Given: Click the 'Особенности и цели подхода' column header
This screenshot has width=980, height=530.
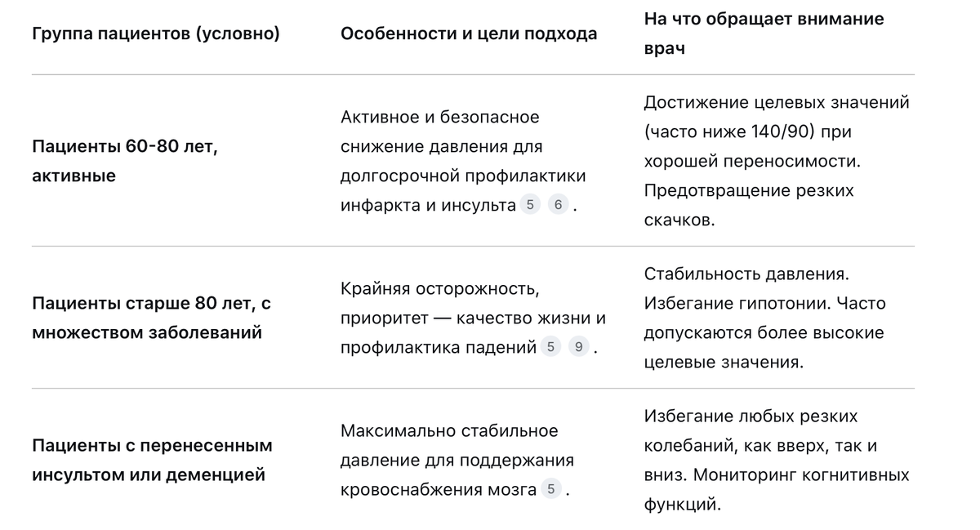Looking at the screenshot, I should [468, 34].
